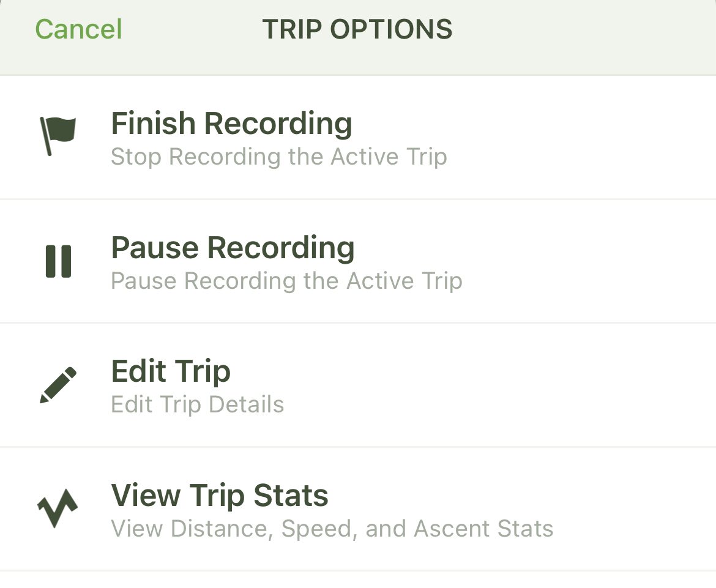Image resolution: width=716 pixels, height=588 pixels.
Task: Click header bar between Cancel and title
Action: coord(192,30)
